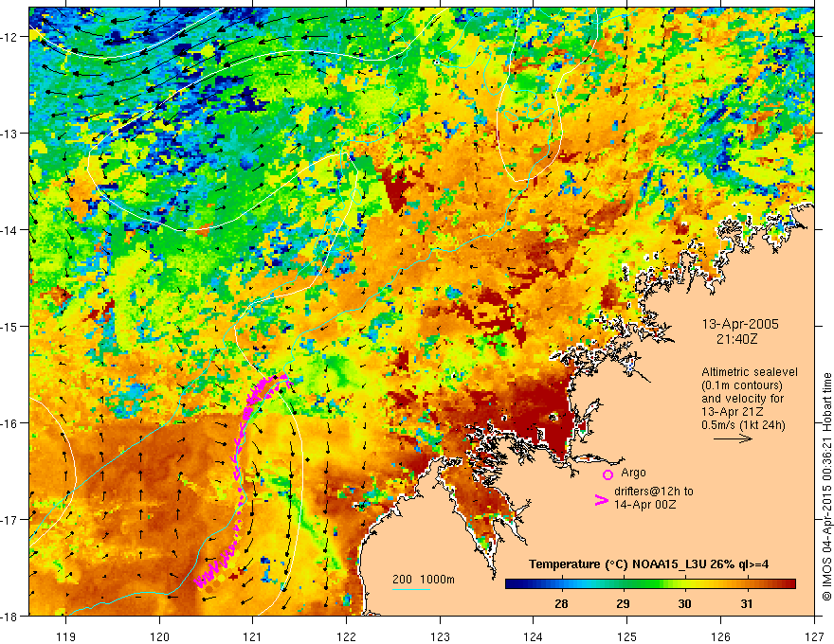The image size is (834, 644).
Task: Click the longitude axis label '122'
Action: (x=346, y=636)
